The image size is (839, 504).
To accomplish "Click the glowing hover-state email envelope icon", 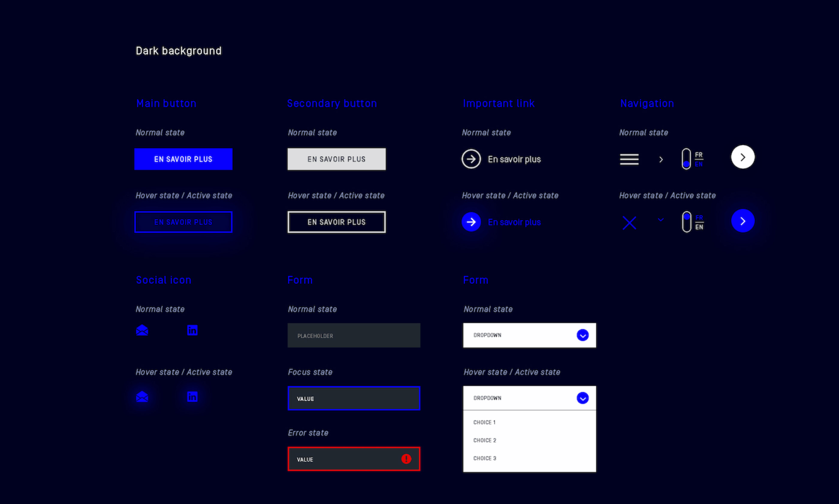I will click(x=142, y=396).
